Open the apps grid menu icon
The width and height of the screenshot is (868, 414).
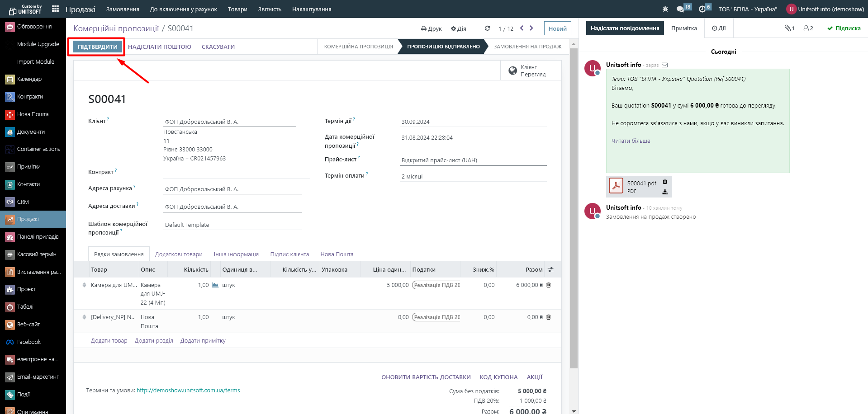[x=55, y=9]
